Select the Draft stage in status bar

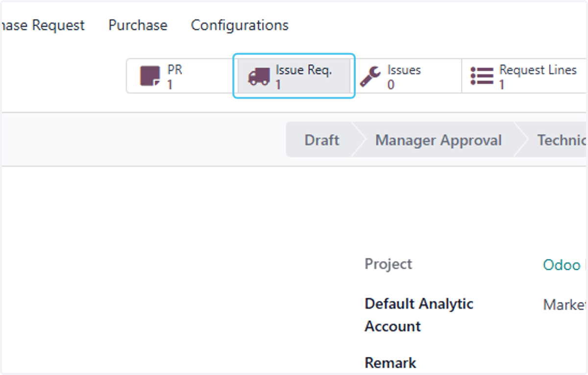[x=322, y=140]
